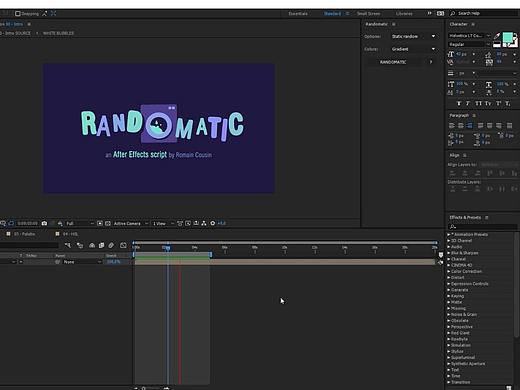Center paragraph text
The height and width of the screenshot is (390, 520).
pos(461,126)
